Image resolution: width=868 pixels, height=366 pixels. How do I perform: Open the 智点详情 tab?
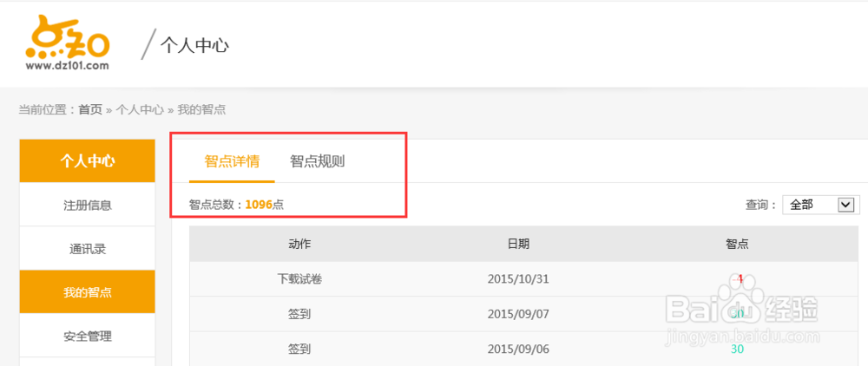point(232,161)
